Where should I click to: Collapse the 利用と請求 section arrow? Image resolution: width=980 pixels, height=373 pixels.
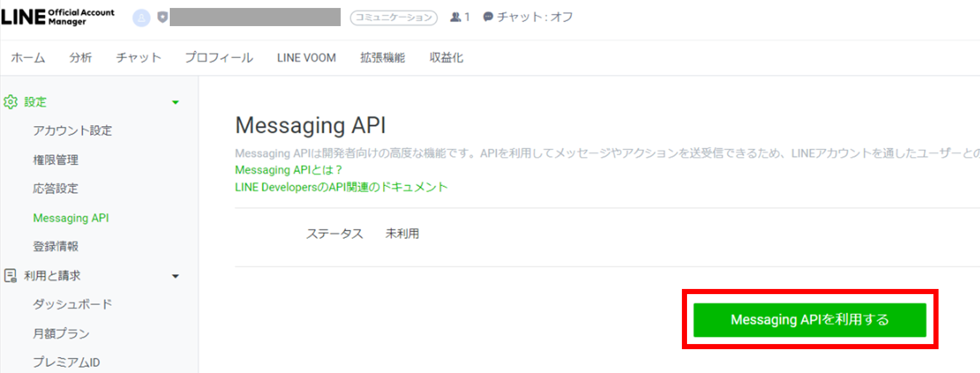[x=175, y=276]
